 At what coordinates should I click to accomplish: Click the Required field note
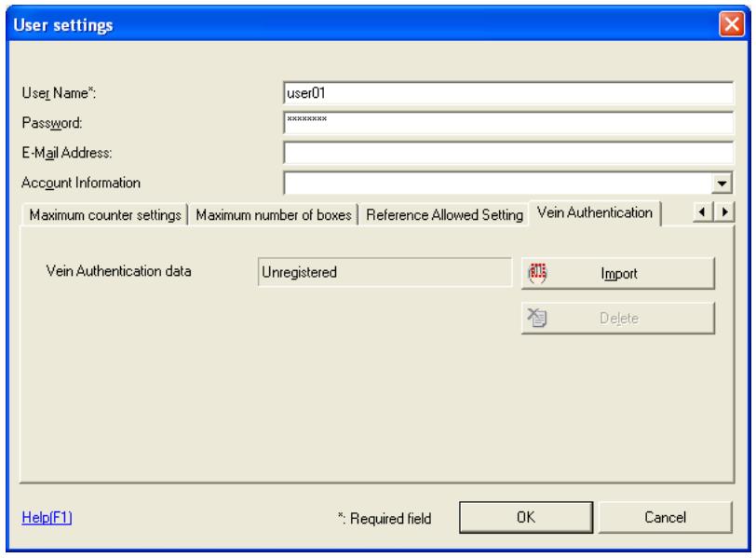pyautogui.click(x=385, y=519)
